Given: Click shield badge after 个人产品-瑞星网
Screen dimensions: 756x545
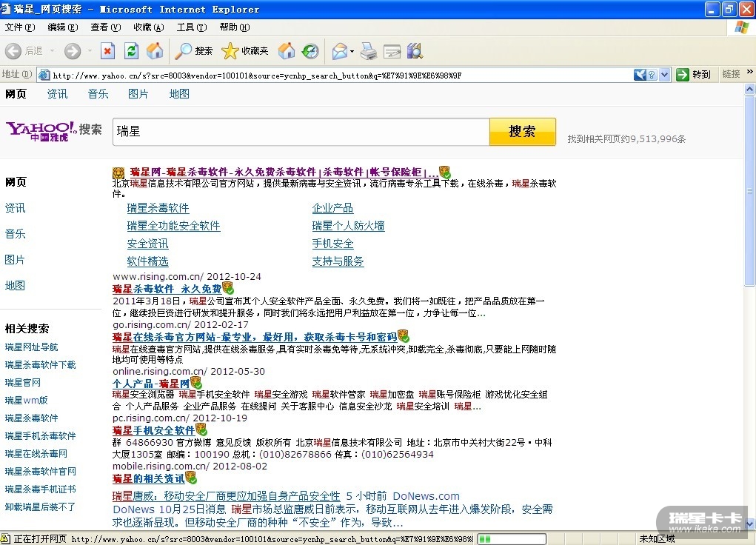Looking at the screenshot, I should coord(196,383).
